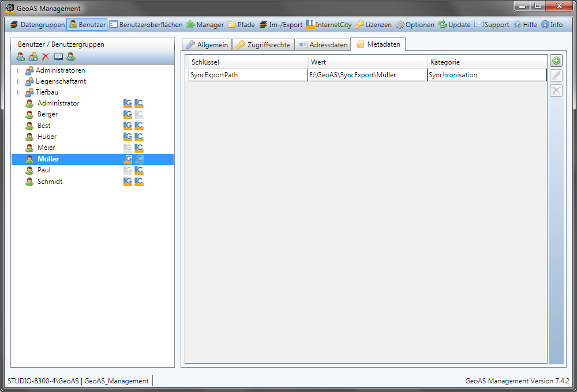Screen dimensions: 577x392
Task: Toggle the InternetCity license for Meier
Action: tap(139, 148)
